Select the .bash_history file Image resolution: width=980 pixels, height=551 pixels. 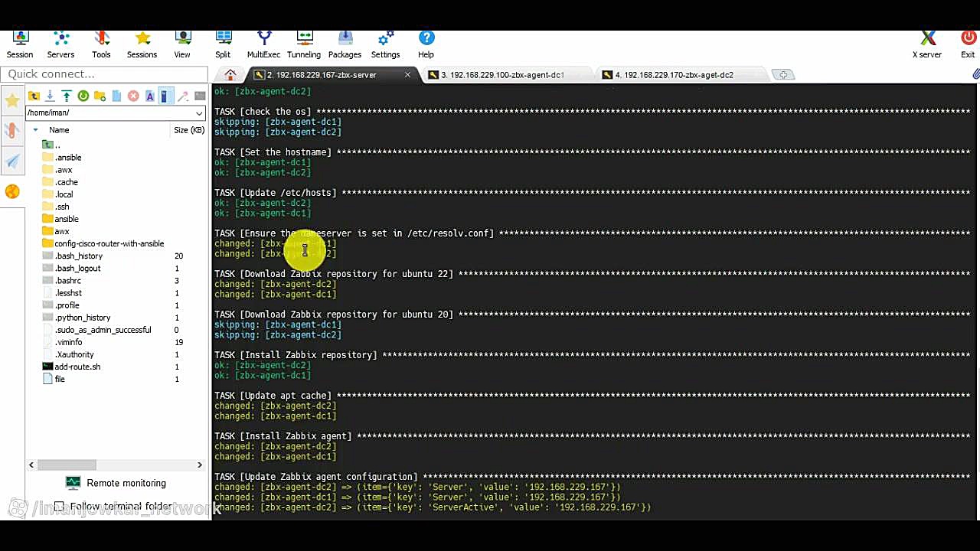point(73,256)
